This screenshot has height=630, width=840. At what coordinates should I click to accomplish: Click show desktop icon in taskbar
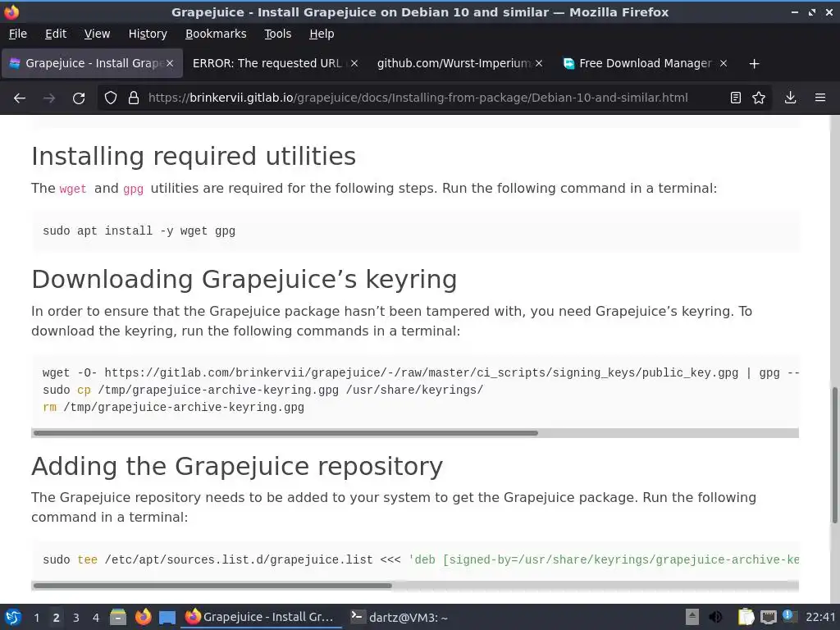(167, 617)
